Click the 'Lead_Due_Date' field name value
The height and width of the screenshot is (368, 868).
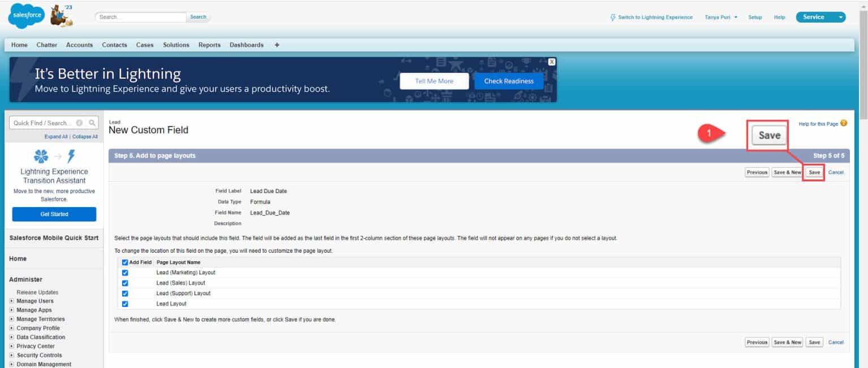point(270,213)
